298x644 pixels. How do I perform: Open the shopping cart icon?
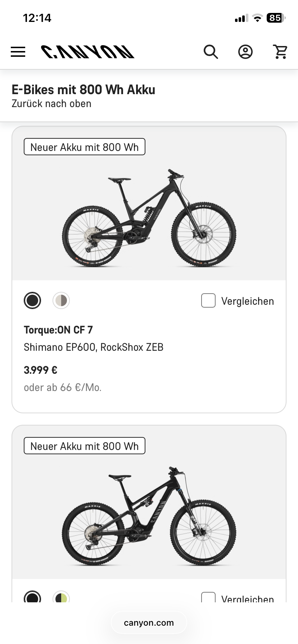280,52
